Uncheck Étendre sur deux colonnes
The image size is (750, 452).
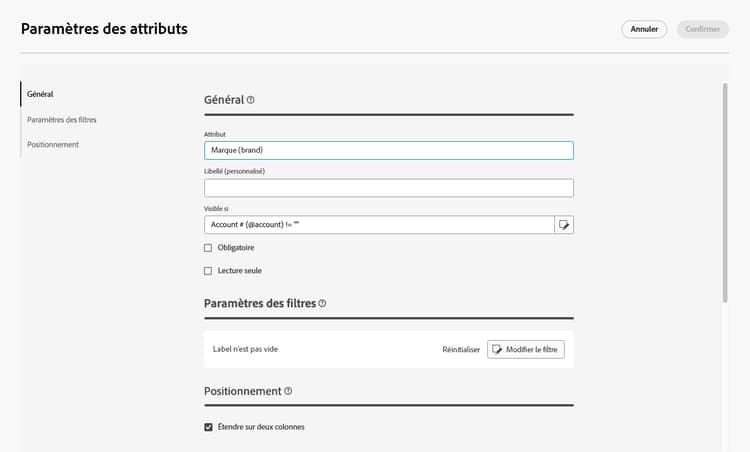(208, 427)
